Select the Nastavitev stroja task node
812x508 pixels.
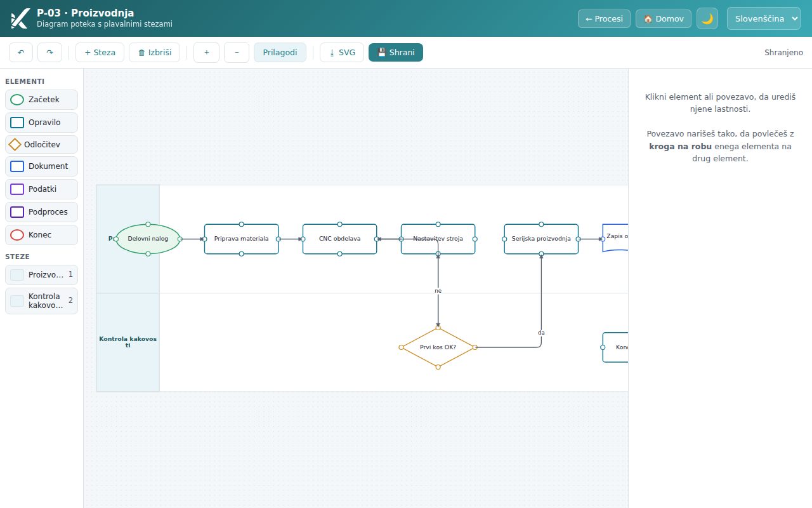pos(438,239)
